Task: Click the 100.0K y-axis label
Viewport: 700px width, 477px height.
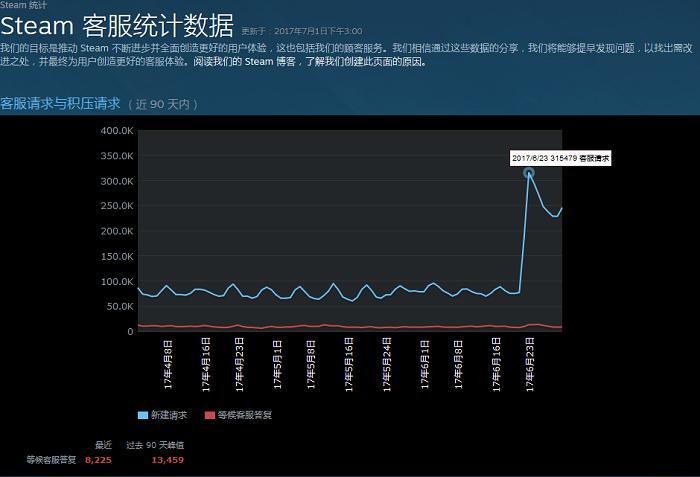Action: [x=117, y=282]
